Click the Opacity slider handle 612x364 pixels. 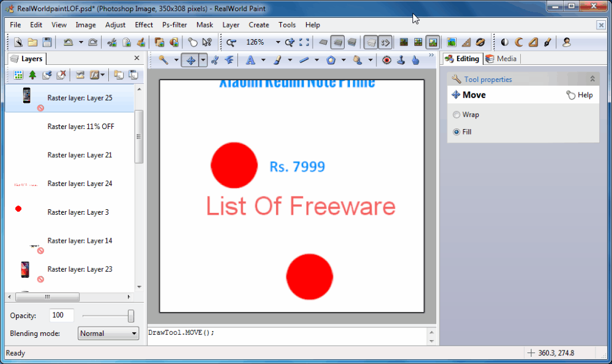(131, 316)
